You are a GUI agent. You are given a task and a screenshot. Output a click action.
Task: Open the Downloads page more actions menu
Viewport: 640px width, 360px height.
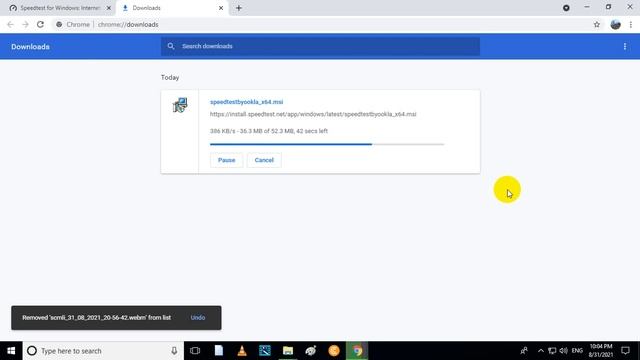pos(625,47)
